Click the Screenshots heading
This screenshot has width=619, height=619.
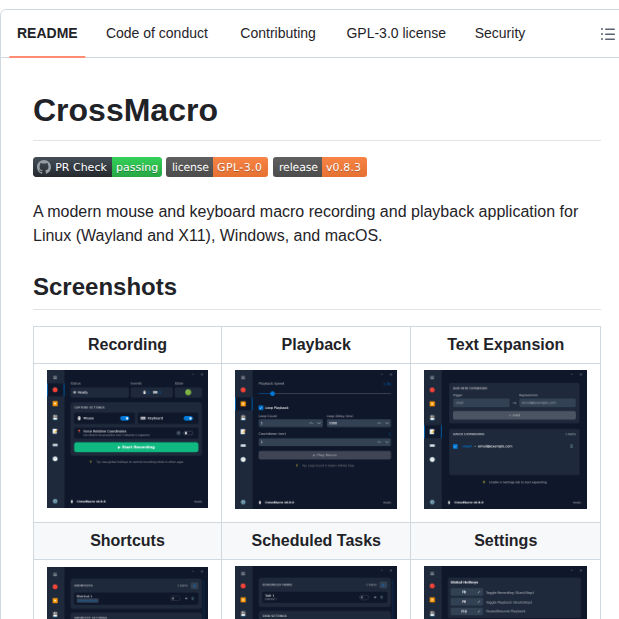tap(105, 287)
